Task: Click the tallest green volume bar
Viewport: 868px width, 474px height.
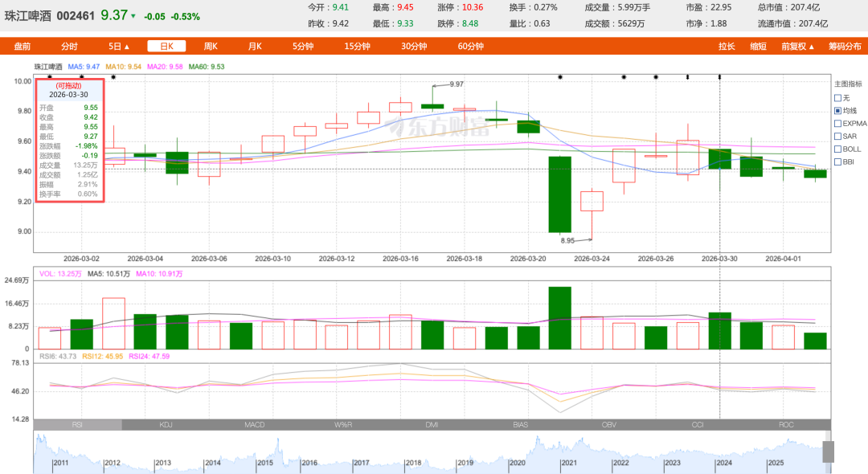Action: (559, 317)
